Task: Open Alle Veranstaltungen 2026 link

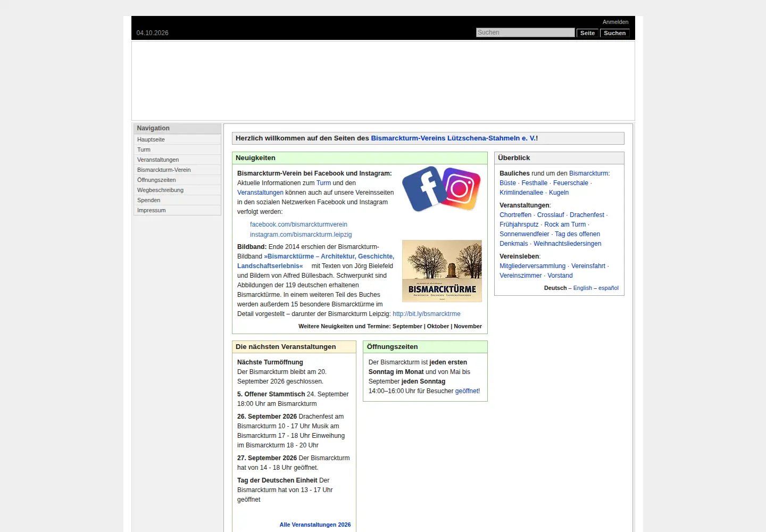Action: coord(315,525)
